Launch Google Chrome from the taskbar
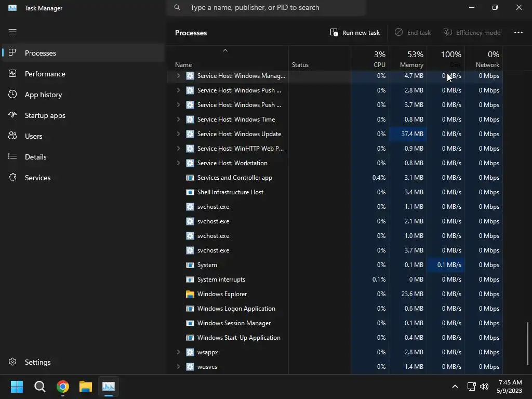 pos(63,387)
